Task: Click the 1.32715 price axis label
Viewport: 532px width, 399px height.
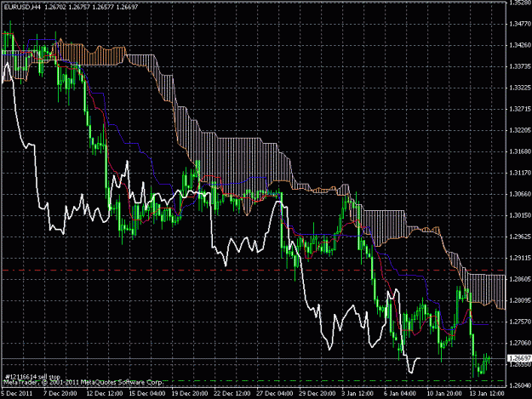Action: [520, 109]
